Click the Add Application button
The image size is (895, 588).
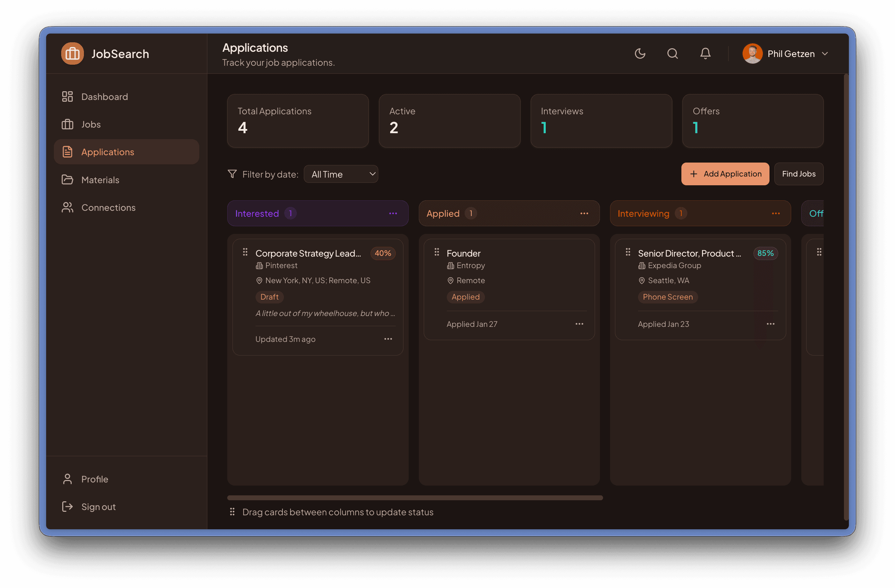coord(725,174)
